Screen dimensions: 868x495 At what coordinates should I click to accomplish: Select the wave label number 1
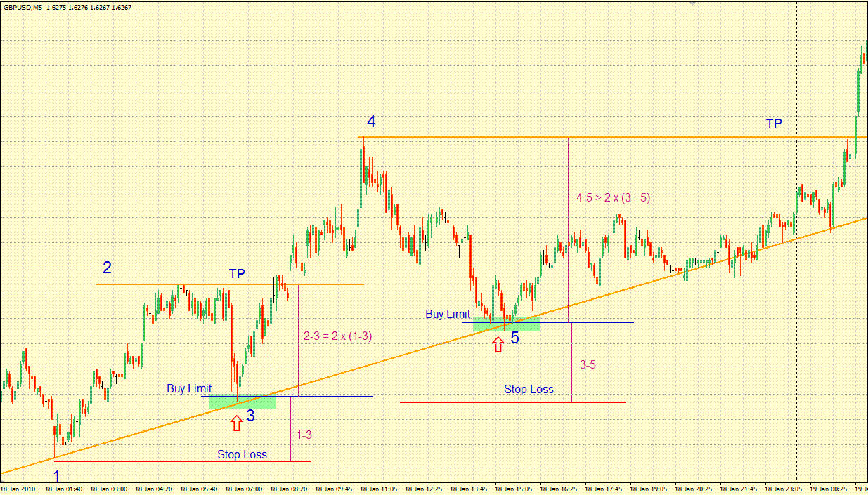(57, 477)
